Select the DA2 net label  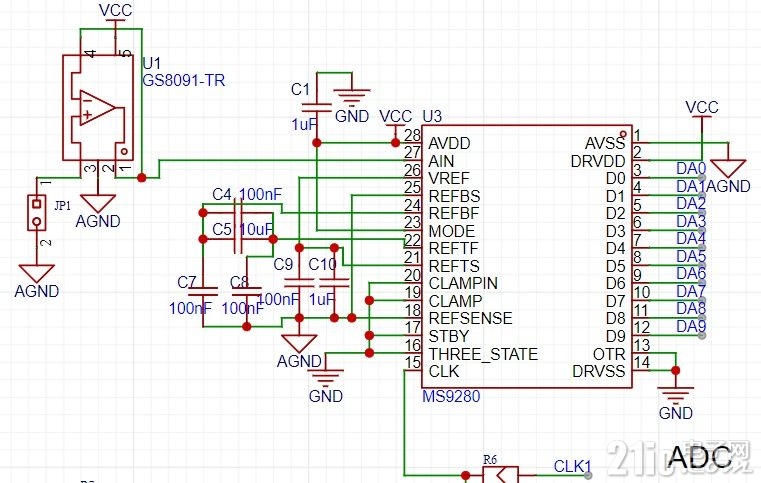coord(691,203)
